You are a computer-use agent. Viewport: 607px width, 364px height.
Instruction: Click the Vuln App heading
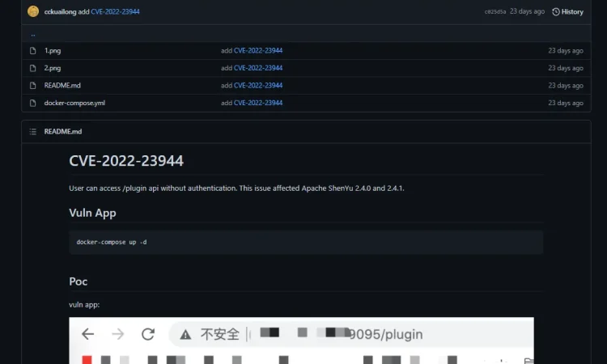click(92, 213)
